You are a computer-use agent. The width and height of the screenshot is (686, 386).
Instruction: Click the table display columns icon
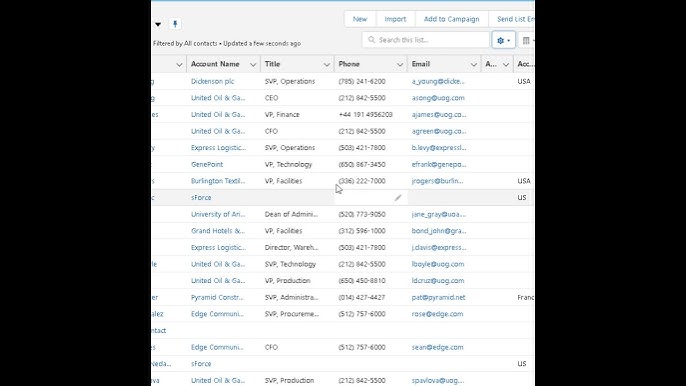coord(527,40)
